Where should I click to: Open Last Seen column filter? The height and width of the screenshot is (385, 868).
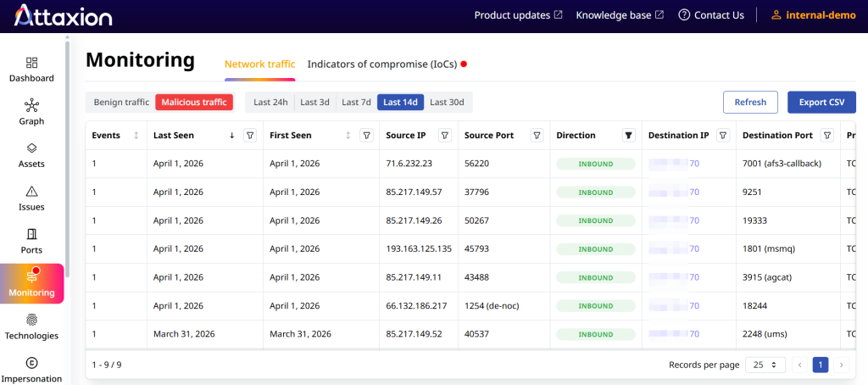click(x=250, y=135)
